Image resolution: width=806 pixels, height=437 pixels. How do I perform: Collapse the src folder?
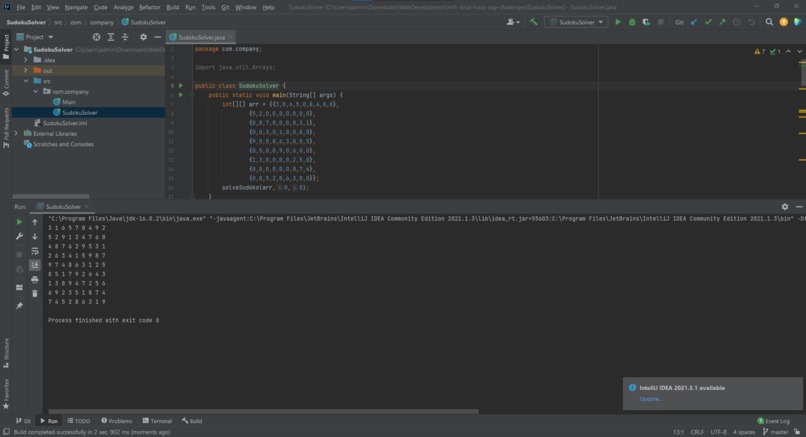click(26, 81)
